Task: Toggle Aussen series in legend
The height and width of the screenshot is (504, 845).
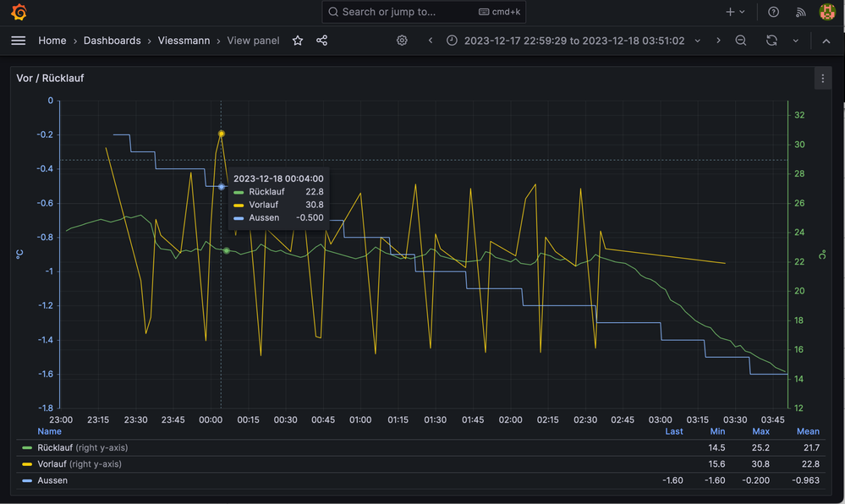Action: [52, 480]
